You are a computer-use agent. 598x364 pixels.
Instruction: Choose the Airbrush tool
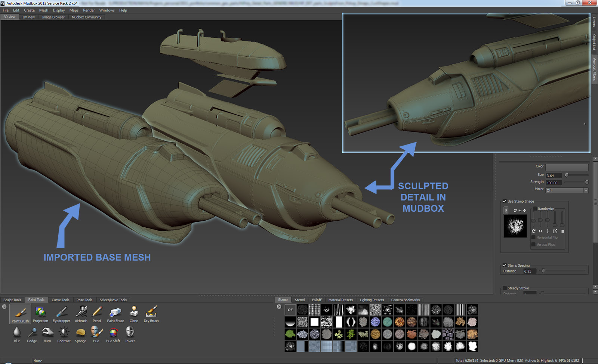click(x=81, y=314)
